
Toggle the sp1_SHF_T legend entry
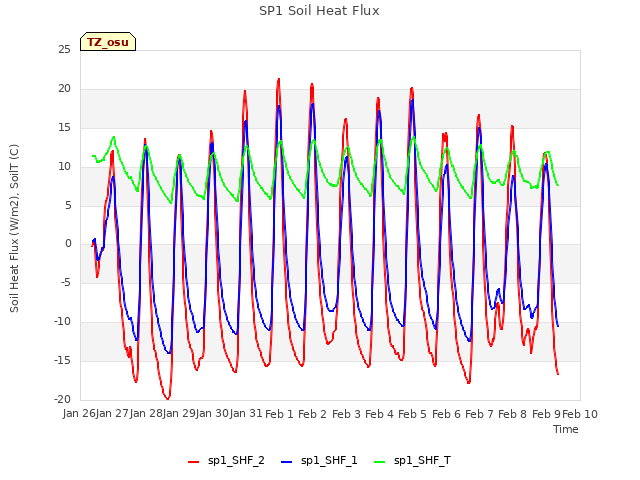point(412,461)
